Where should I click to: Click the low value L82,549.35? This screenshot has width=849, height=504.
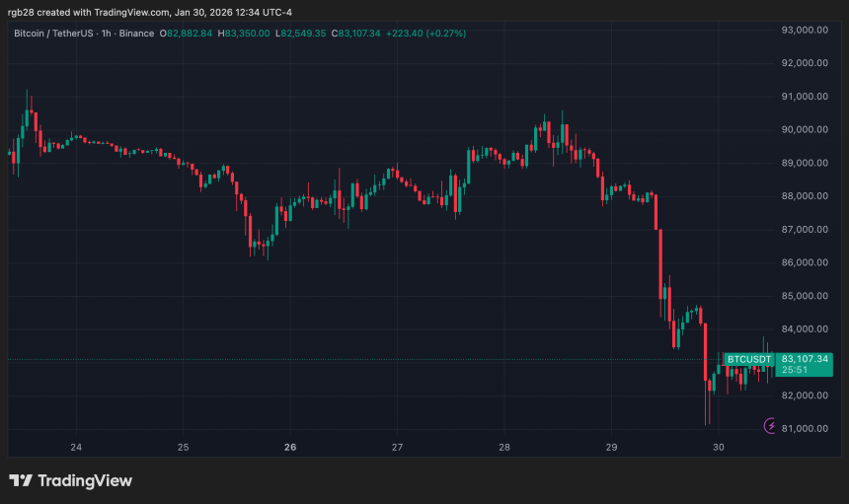coord(300,34)
